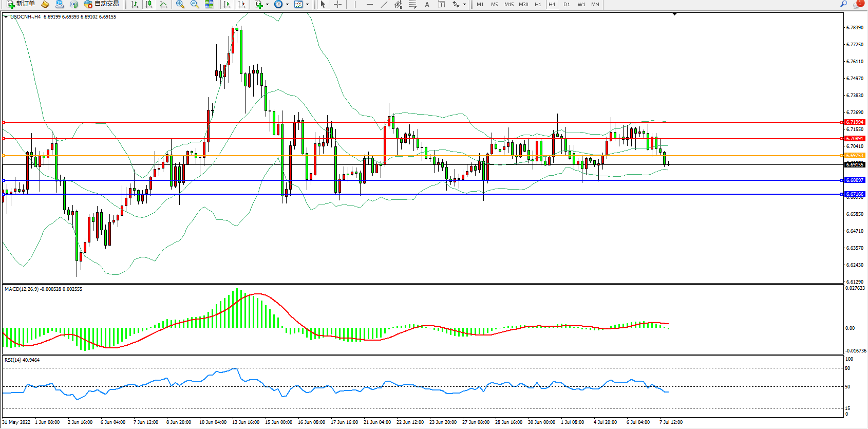
Task: Open the search magnifier icon
Action: (x=843, y=4)
